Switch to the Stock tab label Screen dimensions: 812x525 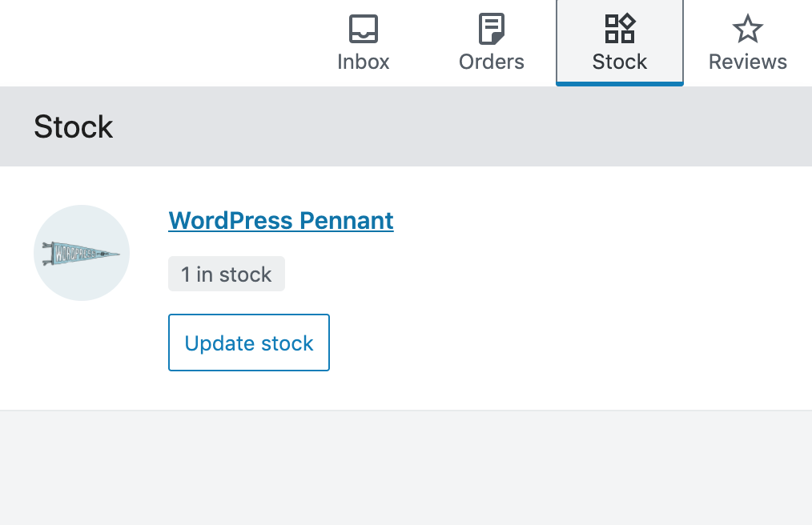(x=620, y=62)
